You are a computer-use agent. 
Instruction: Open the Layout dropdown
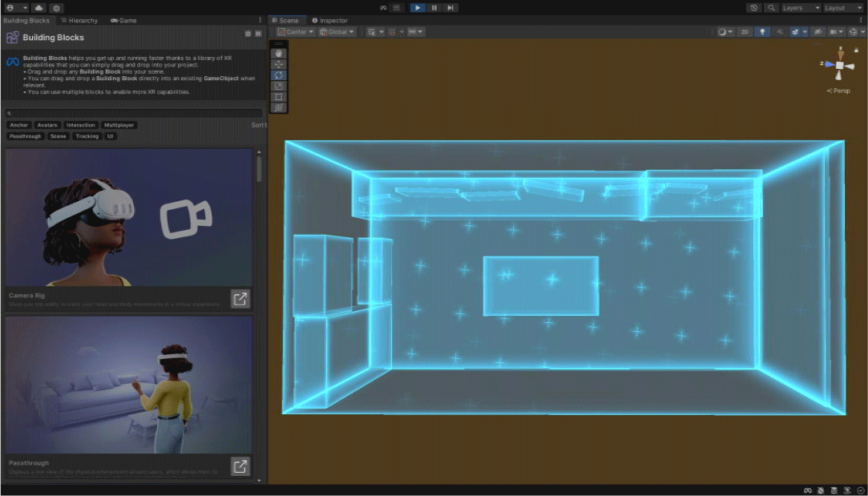tap(842, 8)
